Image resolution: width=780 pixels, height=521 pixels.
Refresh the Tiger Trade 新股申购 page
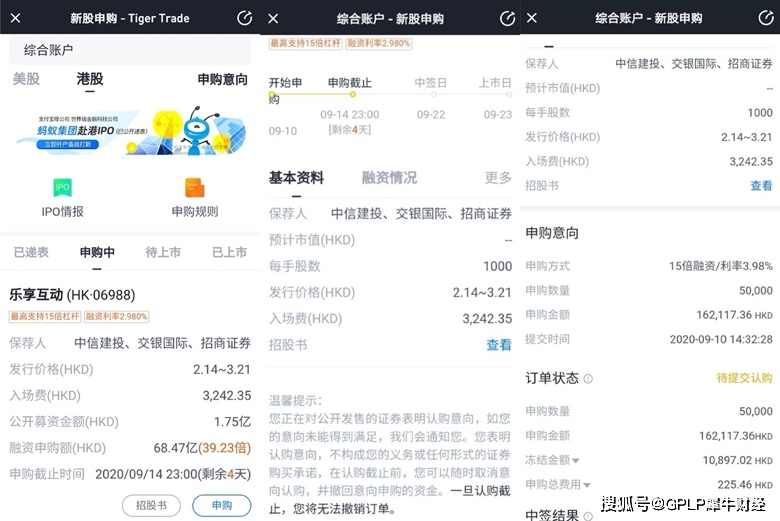click(244, 18)
